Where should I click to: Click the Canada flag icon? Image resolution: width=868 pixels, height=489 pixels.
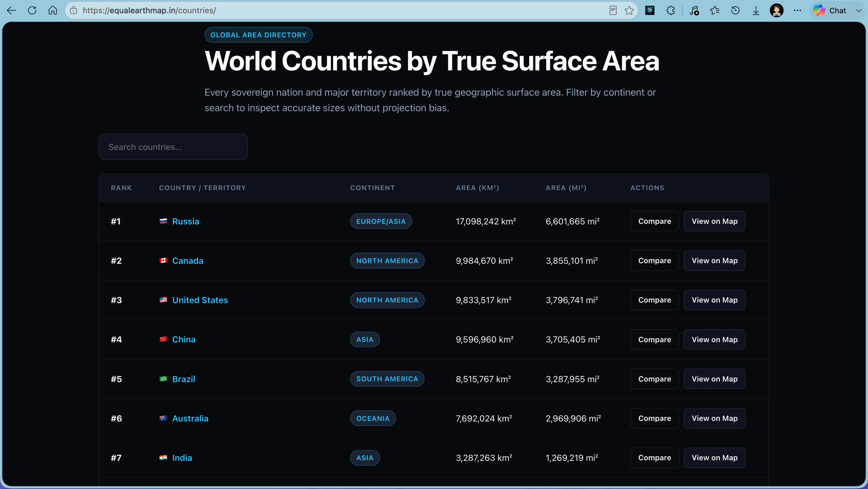(163, 261)
